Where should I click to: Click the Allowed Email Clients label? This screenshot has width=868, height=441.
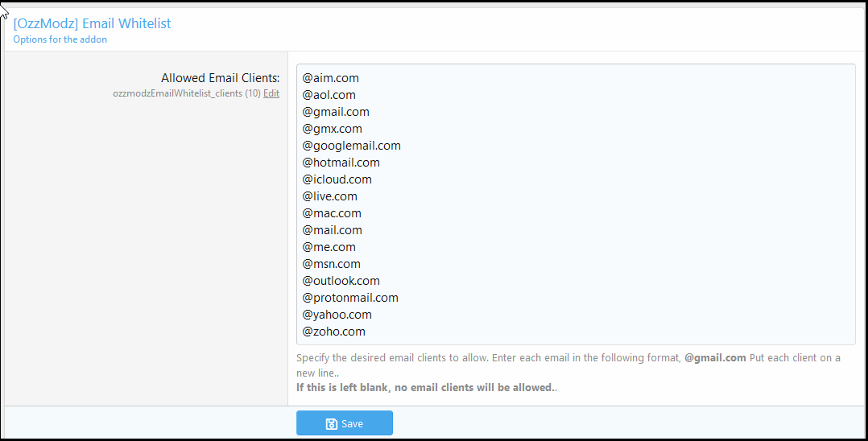(221, 78)
